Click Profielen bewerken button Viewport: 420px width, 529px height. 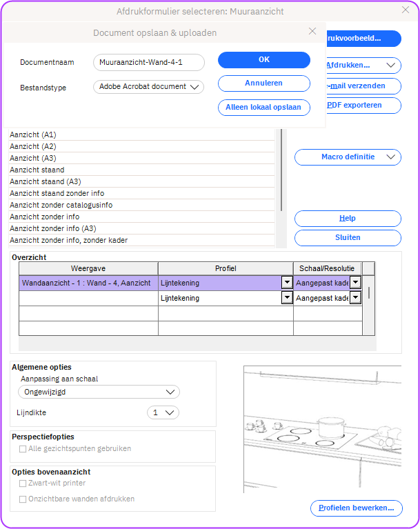pyautogui.click(x=356, y=508)
